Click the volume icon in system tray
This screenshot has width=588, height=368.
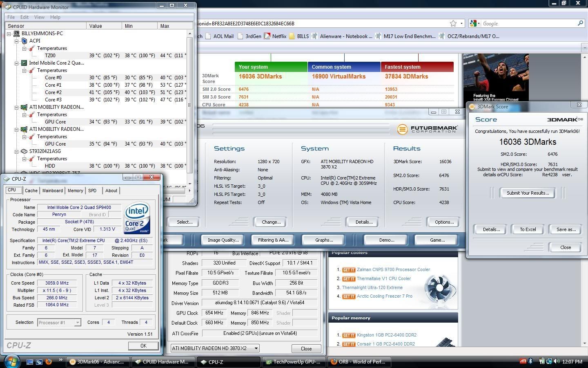tap(556, 361)
